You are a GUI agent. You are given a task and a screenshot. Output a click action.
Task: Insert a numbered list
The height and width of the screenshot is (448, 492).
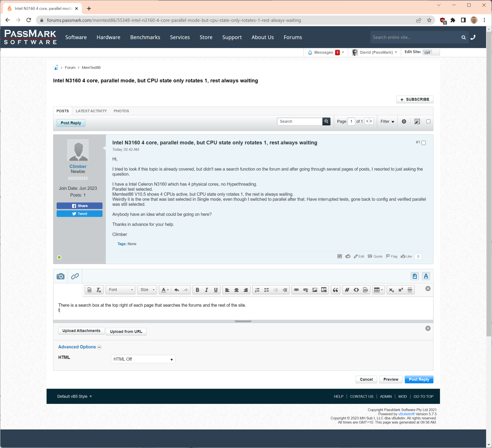pos(257,290)
